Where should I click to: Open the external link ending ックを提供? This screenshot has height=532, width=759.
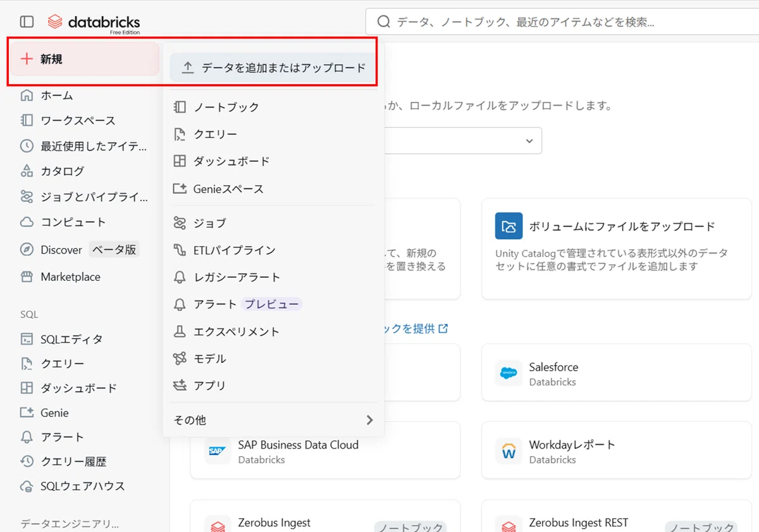tap(416, 328)
